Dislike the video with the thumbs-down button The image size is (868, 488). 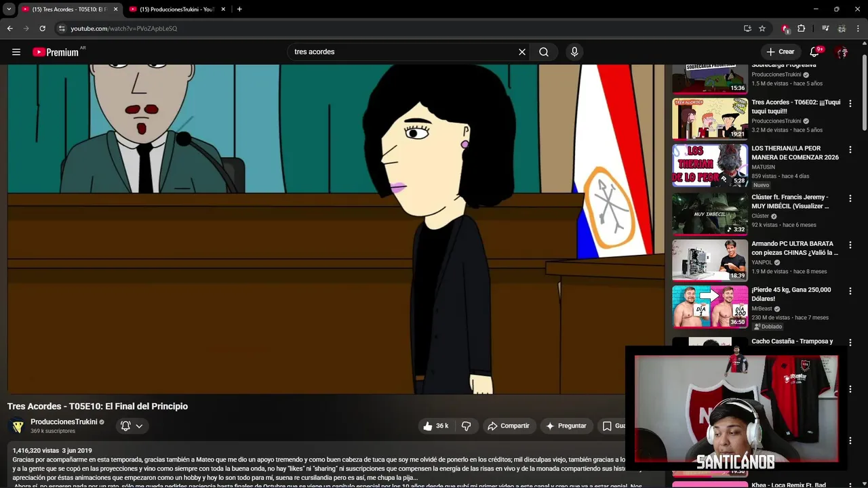[466, 426]
